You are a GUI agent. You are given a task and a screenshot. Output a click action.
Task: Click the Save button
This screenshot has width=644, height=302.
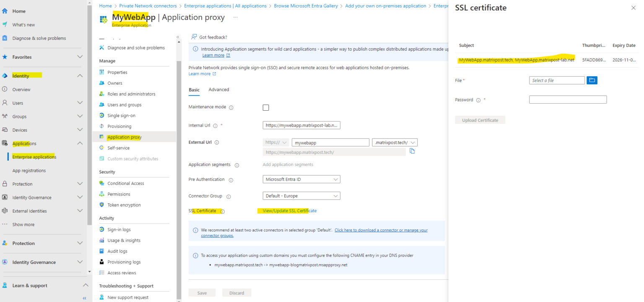click(202, 292)
